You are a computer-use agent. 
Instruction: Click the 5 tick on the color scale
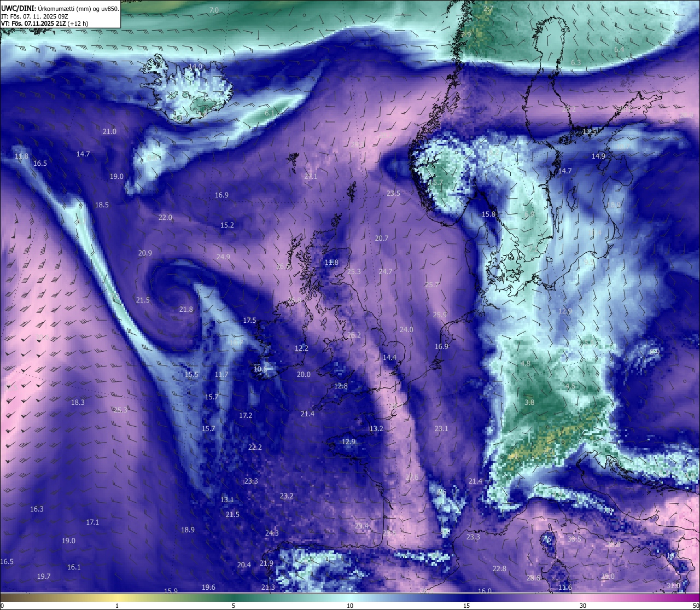234,606
